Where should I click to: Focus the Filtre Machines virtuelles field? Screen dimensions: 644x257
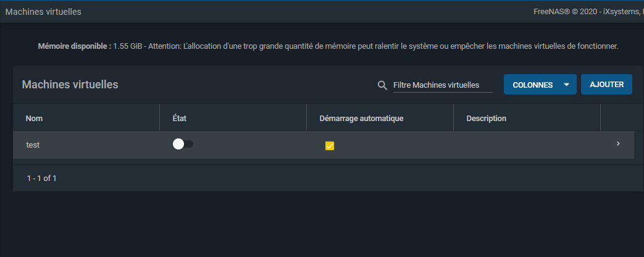443,85
